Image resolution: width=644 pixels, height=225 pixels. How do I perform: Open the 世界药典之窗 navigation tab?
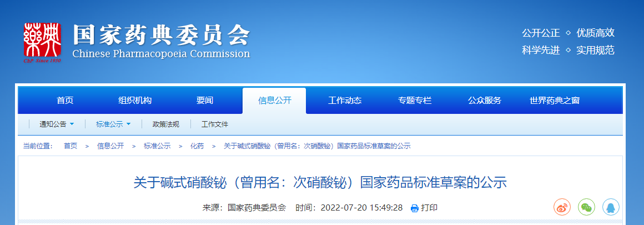(x=555, y=101)
